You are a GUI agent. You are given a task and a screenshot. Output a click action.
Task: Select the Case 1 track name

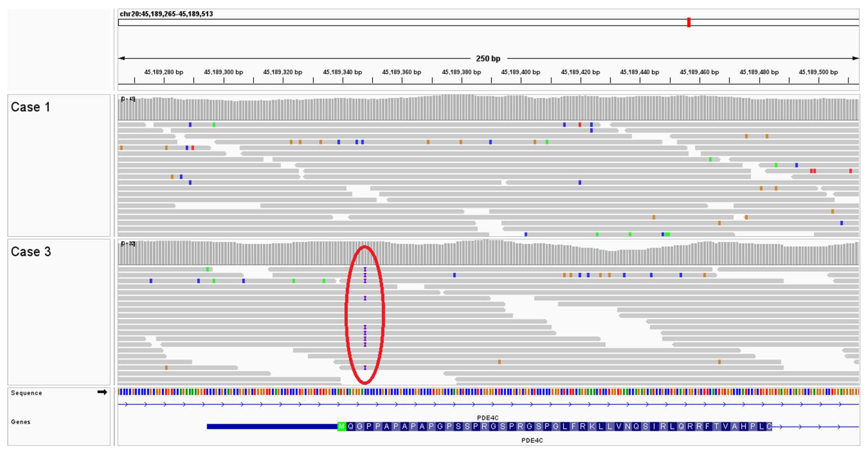[x=30, y=107]
